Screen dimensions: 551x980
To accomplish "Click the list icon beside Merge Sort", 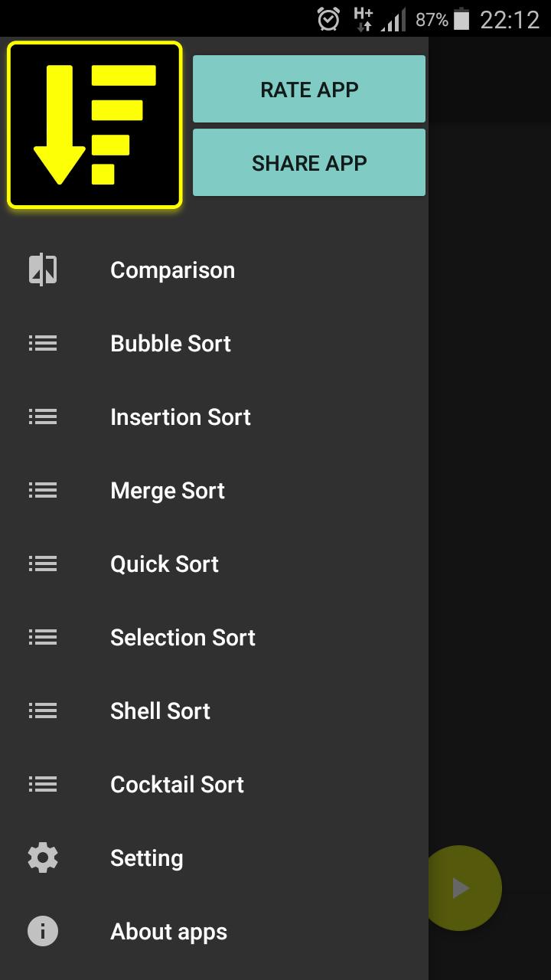I will pyautogui.click(x=43, y=490).
